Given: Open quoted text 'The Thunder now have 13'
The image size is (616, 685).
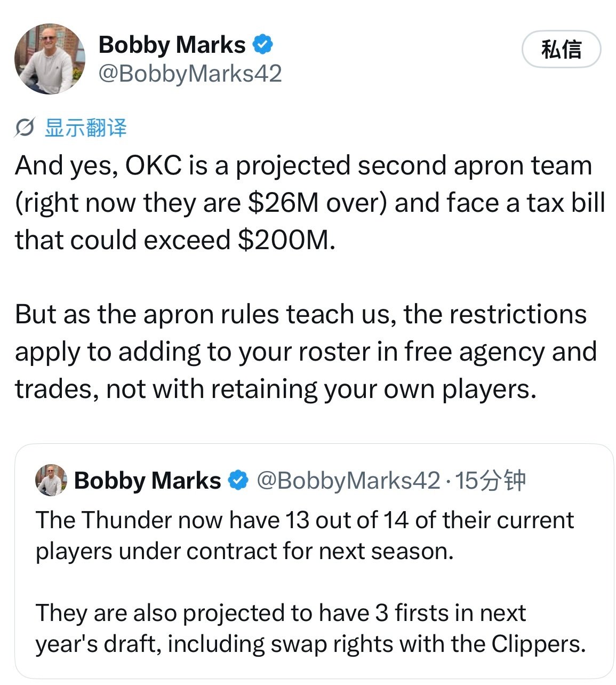Looking at the screenshot, I should 305,536.
